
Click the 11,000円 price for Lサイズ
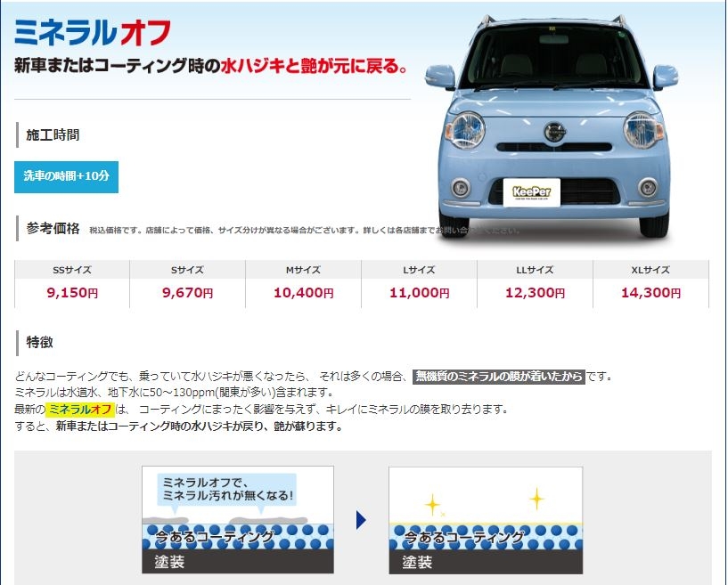pos(419,292)
